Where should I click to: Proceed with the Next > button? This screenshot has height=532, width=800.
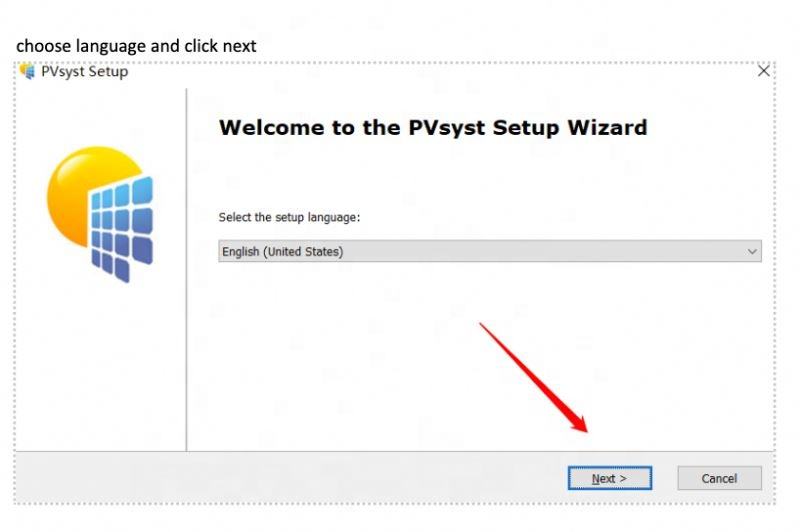[x=610, y=478]
